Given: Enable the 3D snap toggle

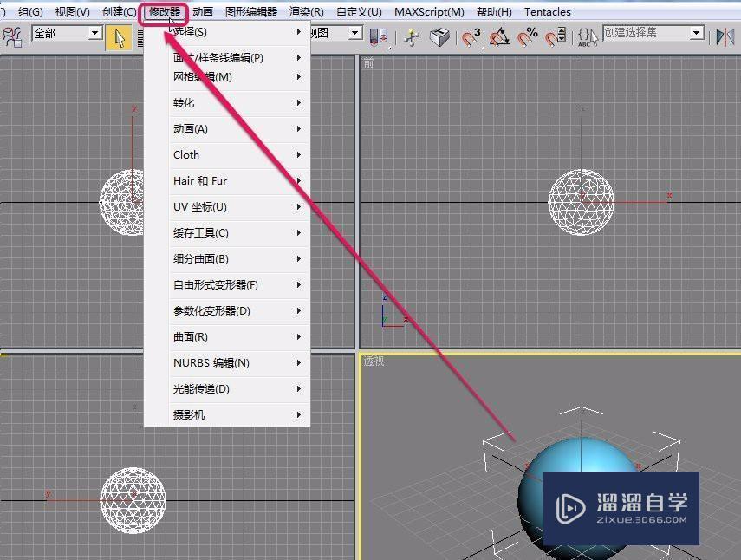Looking at the screenshot, I should pos(472,36).
